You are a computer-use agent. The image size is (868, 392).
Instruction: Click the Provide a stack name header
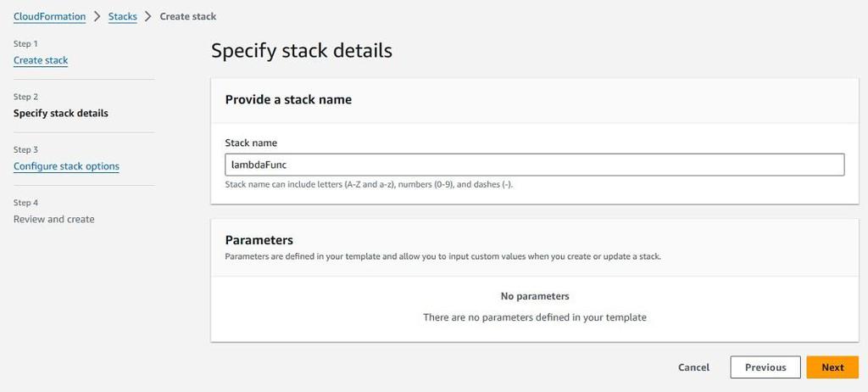tap(288, 99)
